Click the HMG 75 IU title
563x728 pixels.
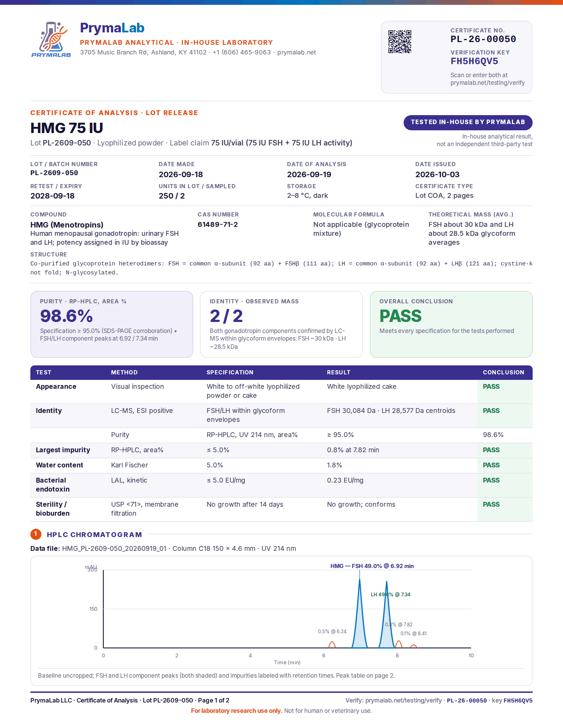click(67, 128)
